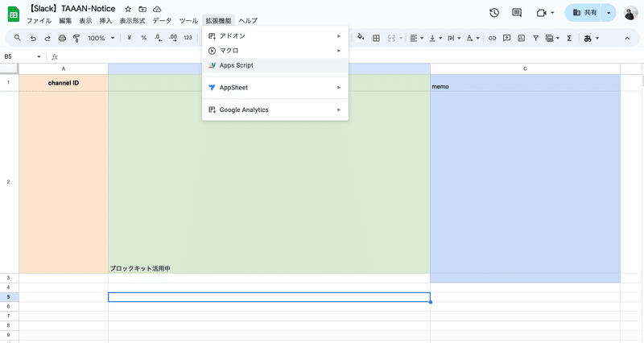The height and width of the screenshot is (343, 644).
Task: Insert a link
Action: coord(492,38)
